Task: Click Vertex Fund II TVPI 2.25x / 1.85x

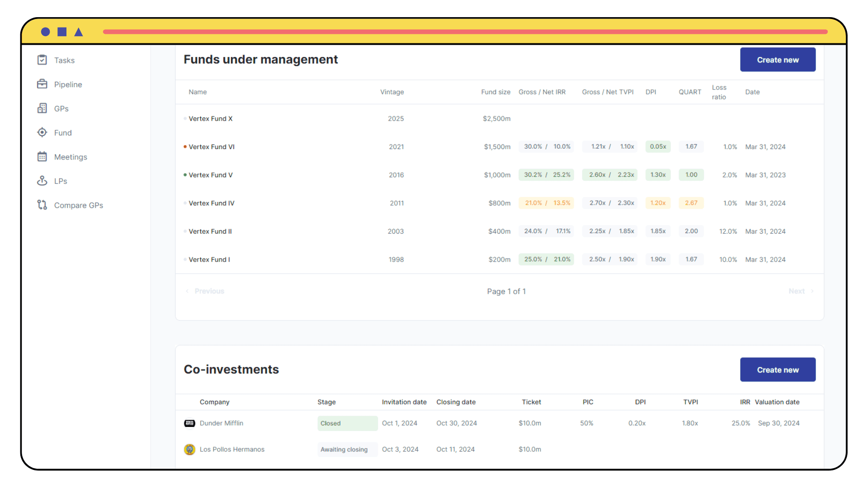Action: pyautogui.click(x=609, y=231)
